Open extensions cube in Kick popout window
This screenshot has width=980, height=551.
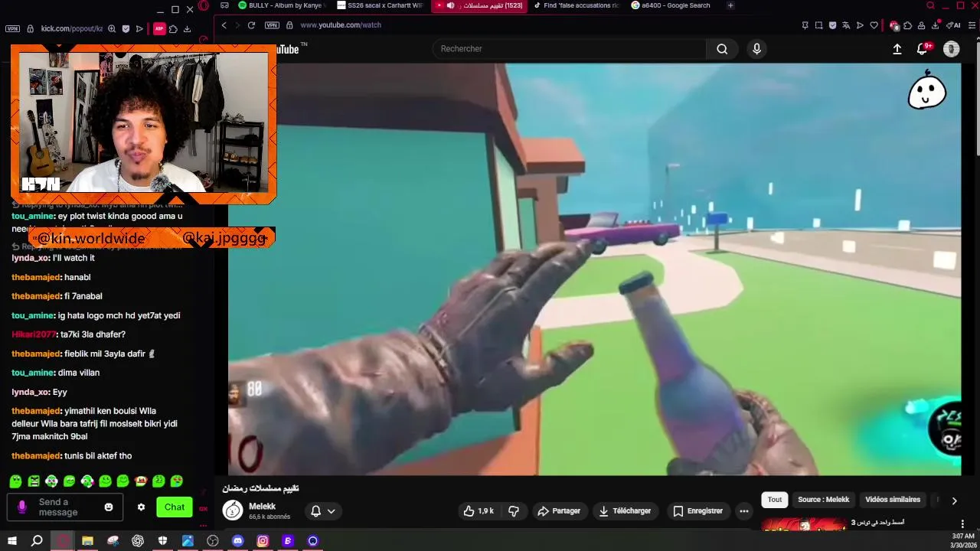pyautogui.click(x=173, y=29)
